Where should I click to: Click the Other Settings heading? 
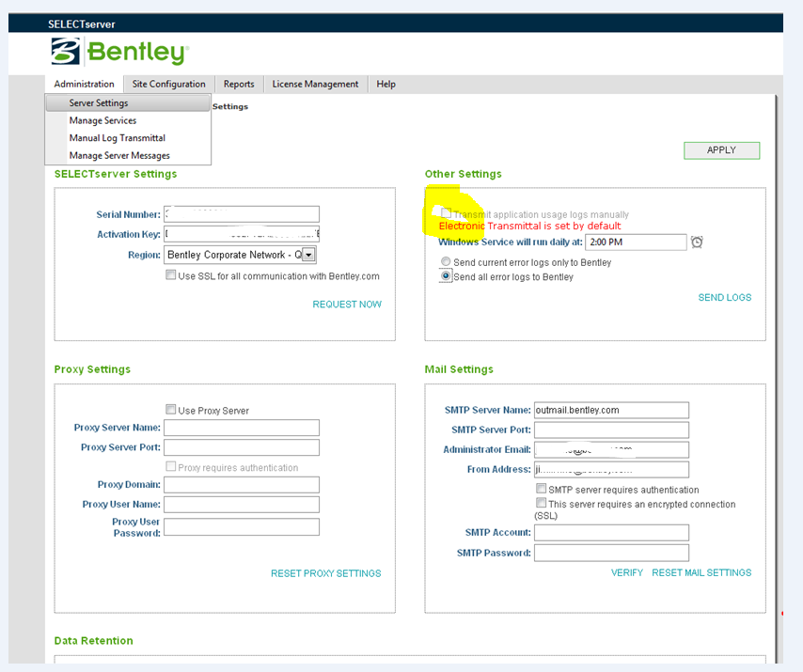pos(463,174)
